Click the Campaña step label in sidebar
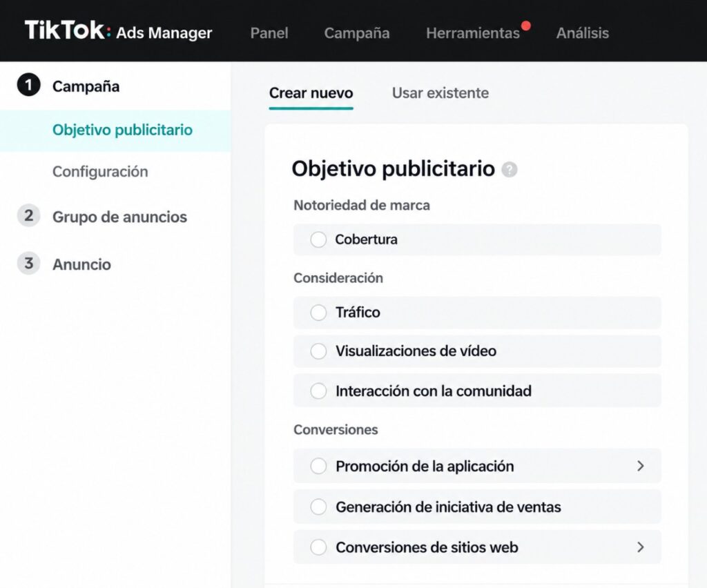 (x=86, y=86)
